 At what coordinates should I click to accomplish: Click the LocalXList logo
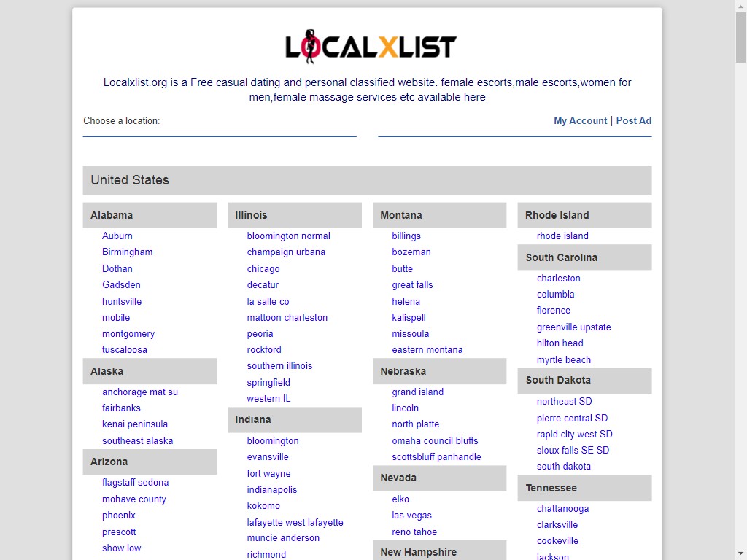[x=371, y=47]
